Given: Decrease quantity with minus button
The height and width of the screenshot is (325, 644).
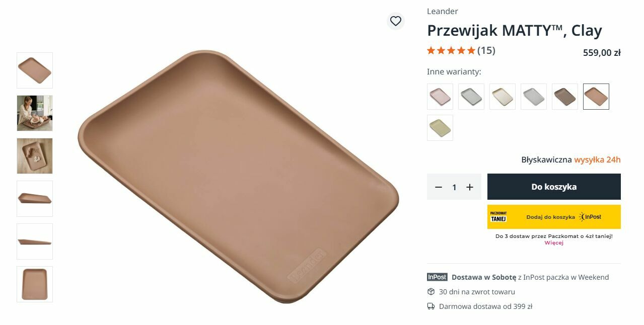Looking at the screenshot, I should tap(438, 187).
